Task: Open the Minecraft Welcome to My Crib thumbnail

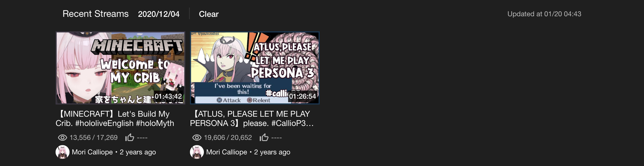Action: coord(120,68)
